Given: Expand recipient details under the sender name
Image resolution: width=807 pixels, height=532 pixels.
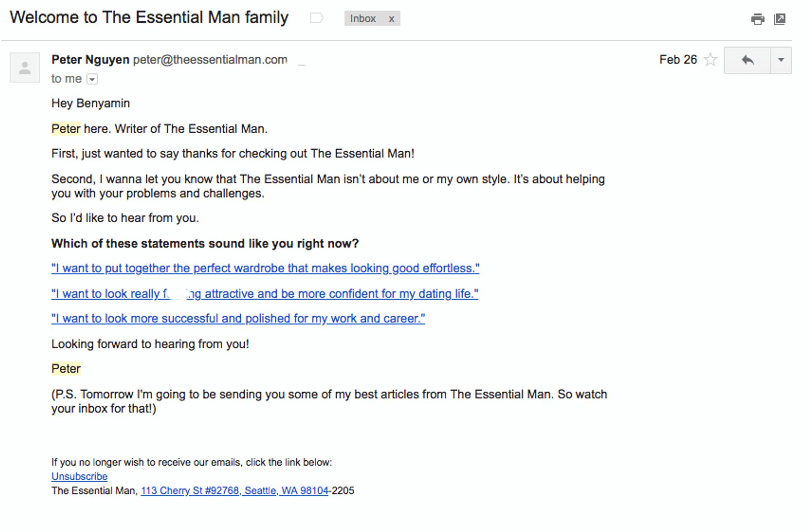Looking at the screenshot, I should 92,79.
